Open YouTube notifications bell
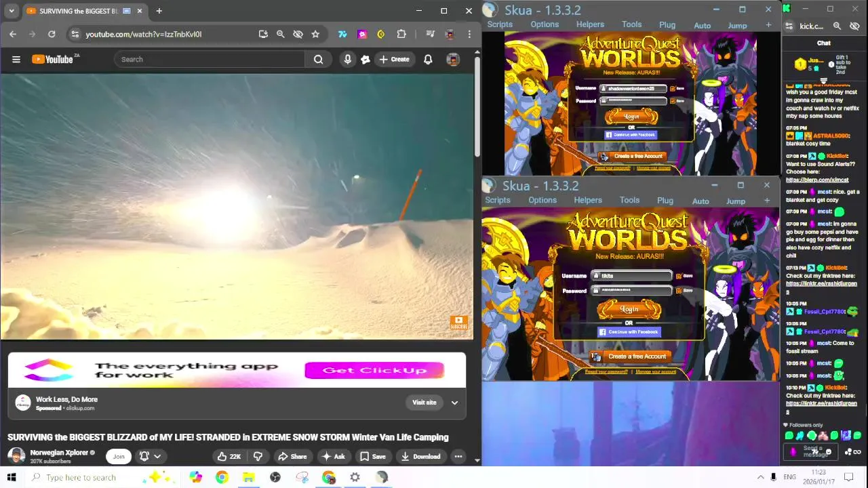This screenshot has width=868, height=488. click(428, 59)
